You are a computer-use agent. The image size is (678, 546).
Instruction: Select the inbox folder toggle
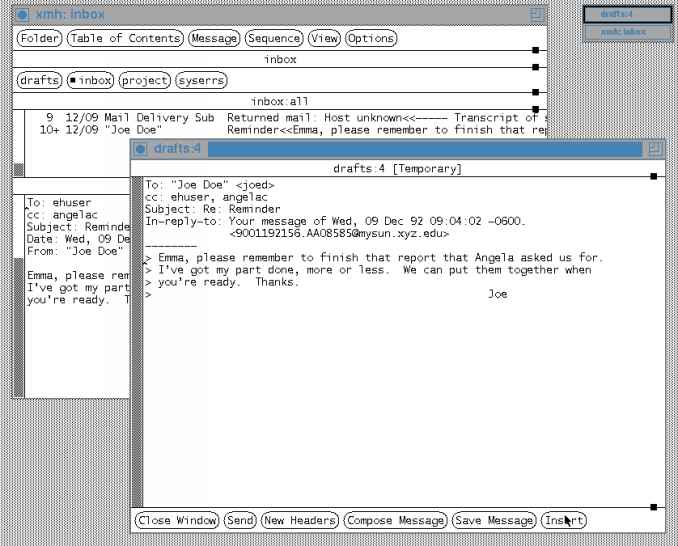tap(89, 80)
